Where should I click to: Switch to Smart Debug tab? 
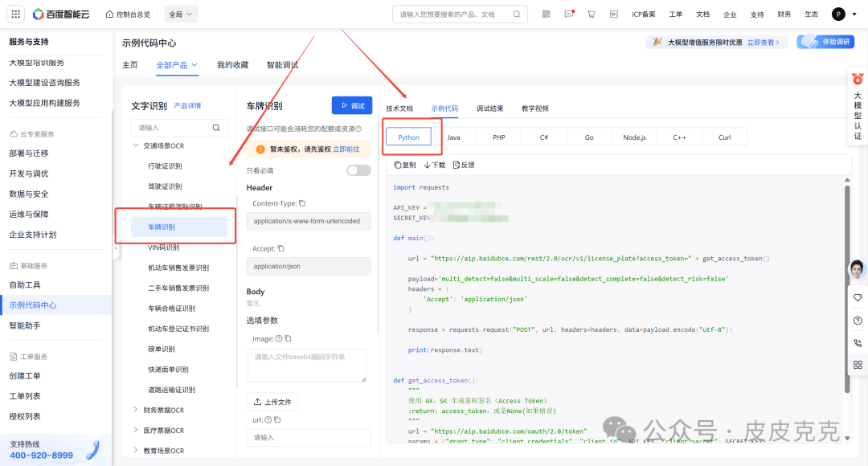(282, 65)
